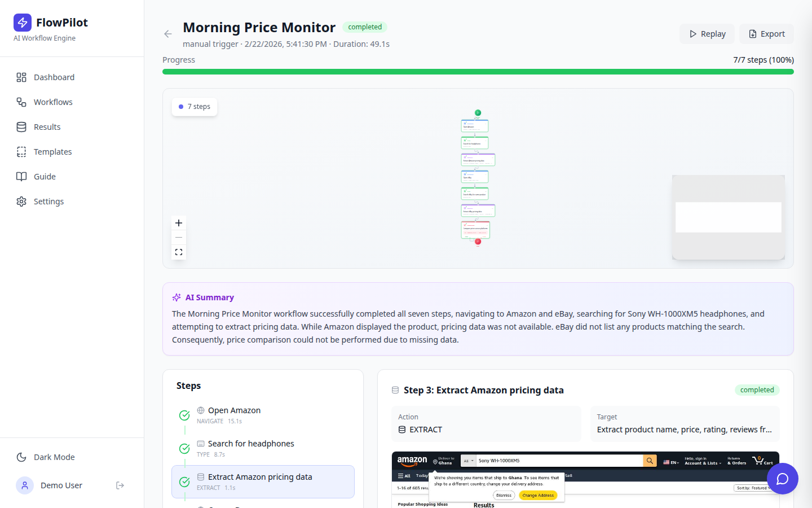Image resolution: width=812 pixels, height=508 pixels.
Task: Open the chat bubble assistant button
Action: pyautogui.click(x=782, y=479)
